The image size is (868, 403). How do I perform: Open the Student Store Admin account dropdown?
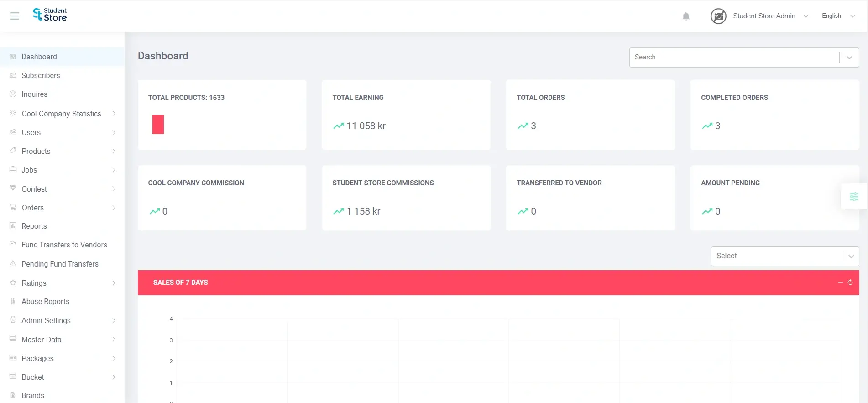pos(770,16)
